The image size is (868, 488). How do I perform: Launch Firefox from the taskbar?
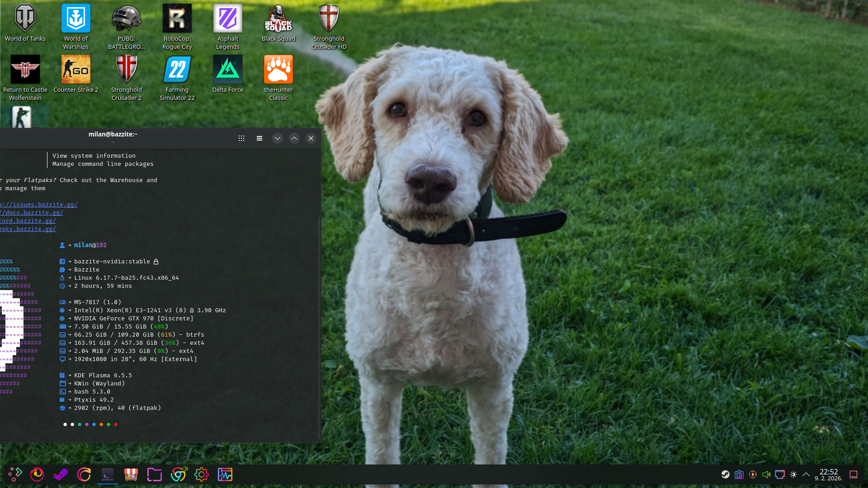click(x=37, y=474)
